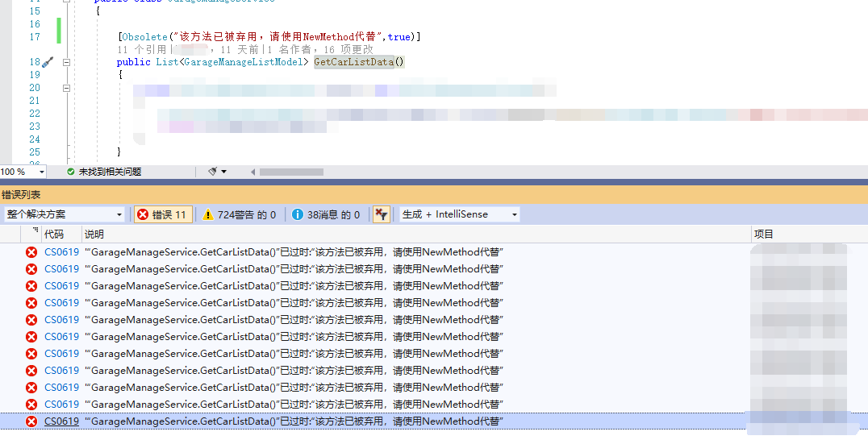Click the red error icon in the first error row
868x440 pixels.
31,252
